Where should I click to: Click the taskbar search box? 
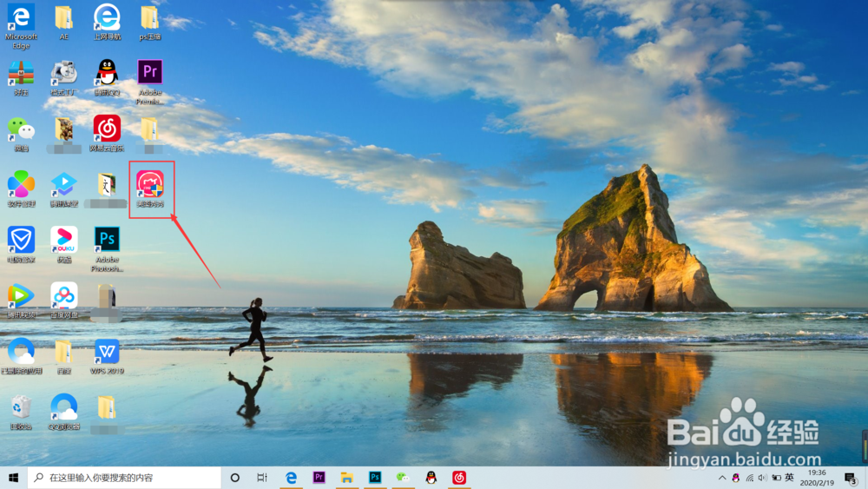click(124, 478)
